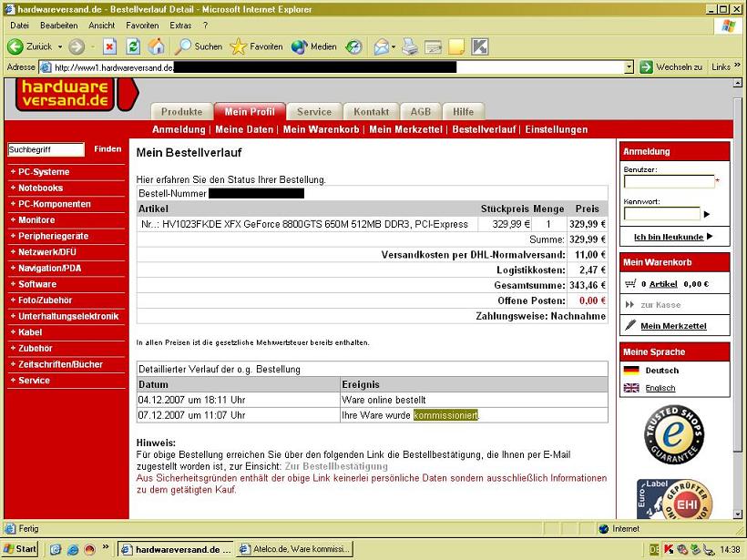The height and width of the screenshot is (560, 747).
Task: Click login arrow next to Kennwort
Action: tap(707, 214)
